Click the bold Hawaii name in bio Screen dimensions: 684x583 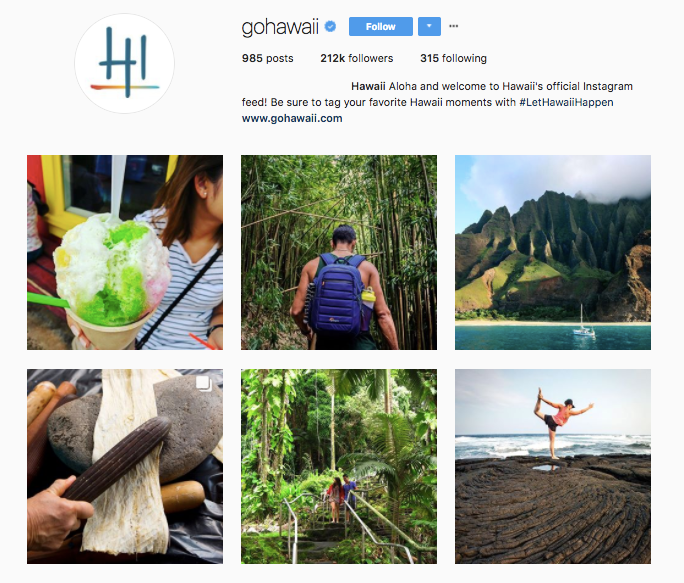(x=368, y=86)
